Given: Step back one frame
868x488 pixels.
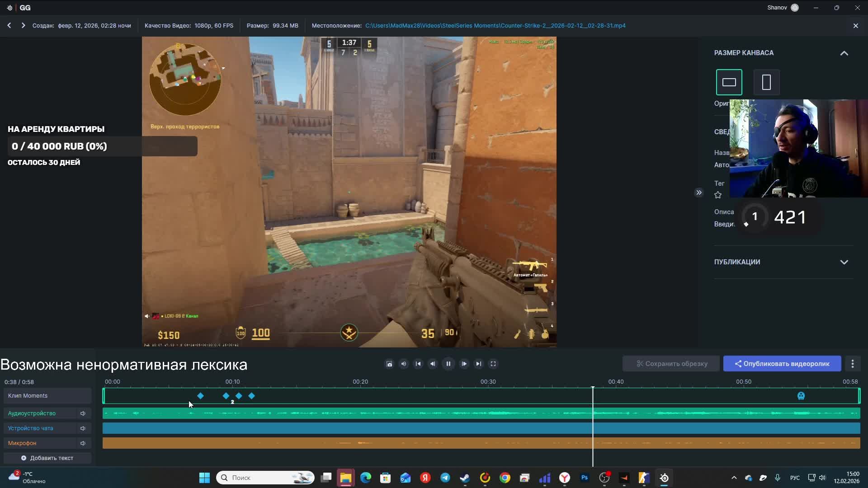Looking at the screenshot, I should pos(433,364).
